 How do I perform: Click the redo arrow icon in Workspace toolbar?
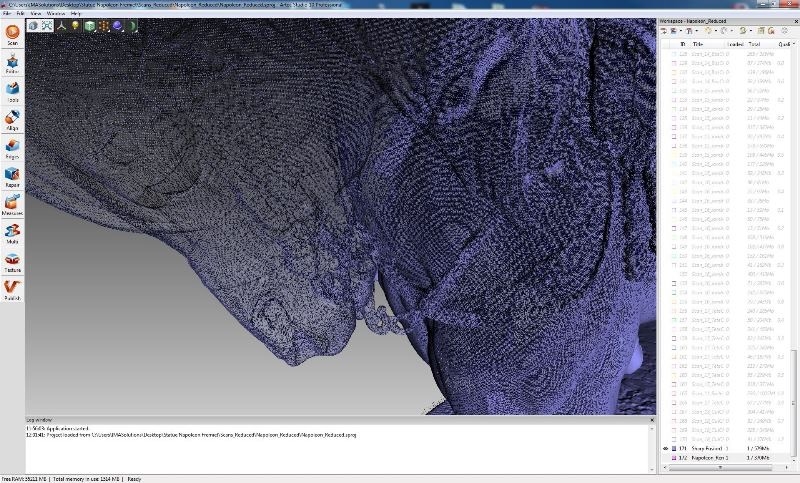[x=724, y=31]
